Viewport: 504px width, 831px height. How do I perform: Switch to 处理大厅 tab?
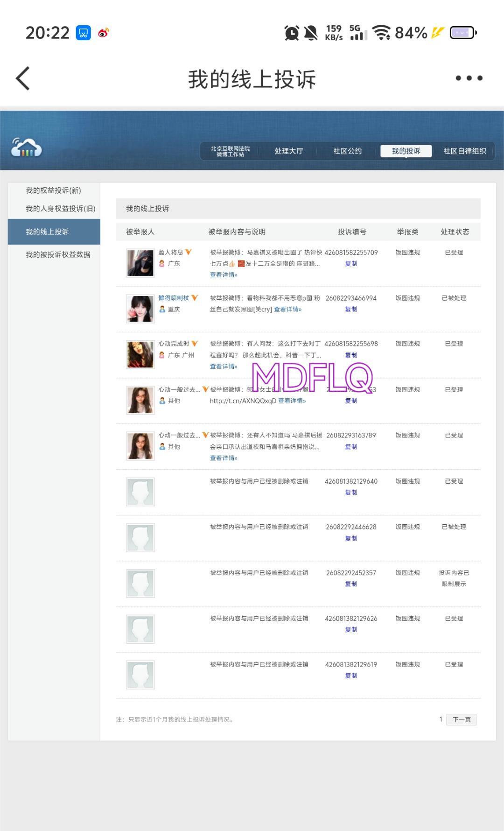(289, 151)
